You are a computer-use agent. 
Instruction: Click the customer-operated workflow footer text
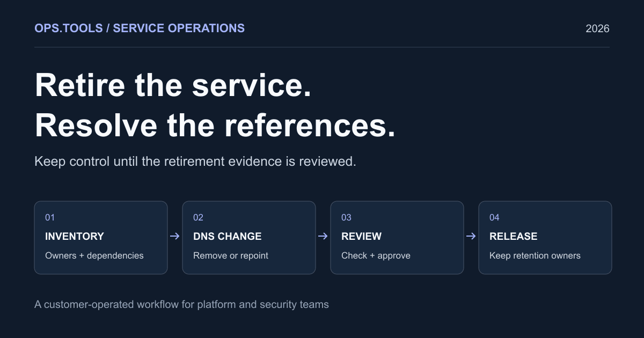pyautogui.click(x=181, y=305)
